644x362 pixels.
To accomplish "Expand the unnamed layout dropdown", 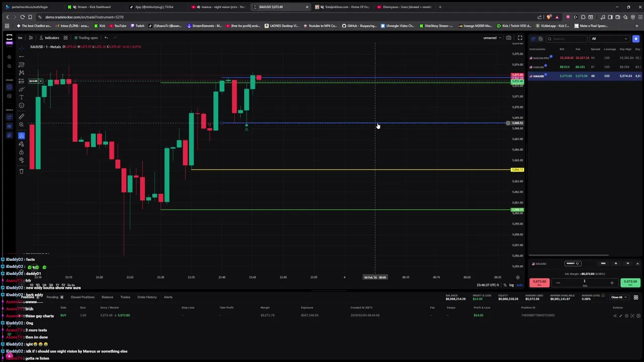I will tap(492, 38).
